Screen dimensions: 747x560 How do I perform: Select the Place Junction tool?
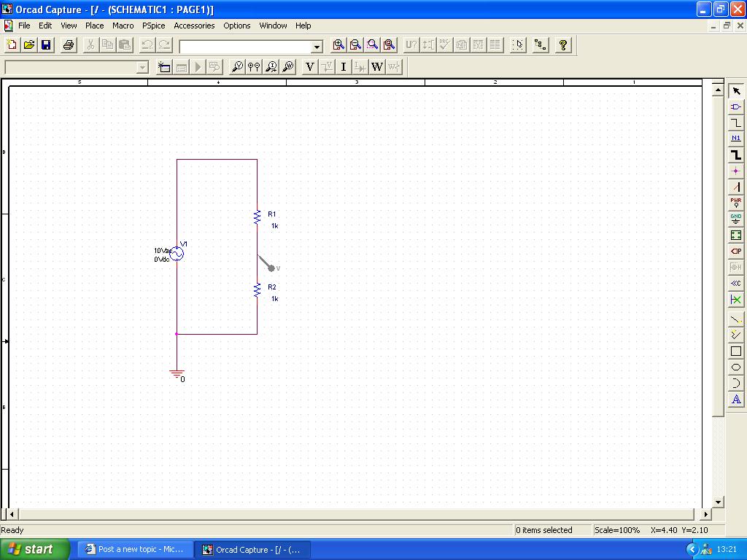click(736, 171)
